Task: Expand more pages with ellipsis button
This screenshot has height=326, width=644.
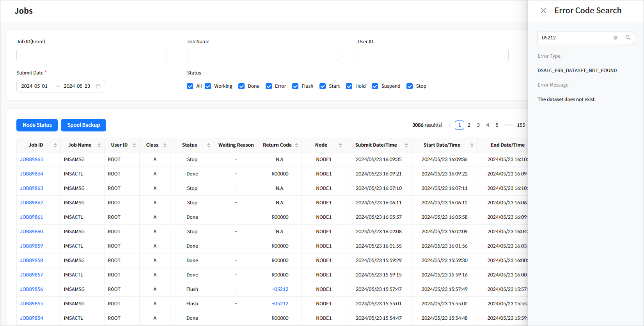Action: coord(507,125)
